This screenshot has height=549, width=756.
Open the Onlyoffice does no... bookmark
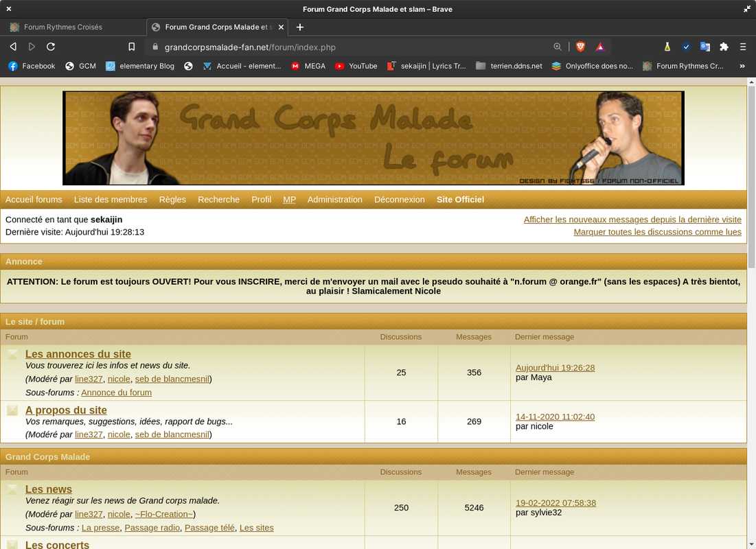[x=593, y=66]
